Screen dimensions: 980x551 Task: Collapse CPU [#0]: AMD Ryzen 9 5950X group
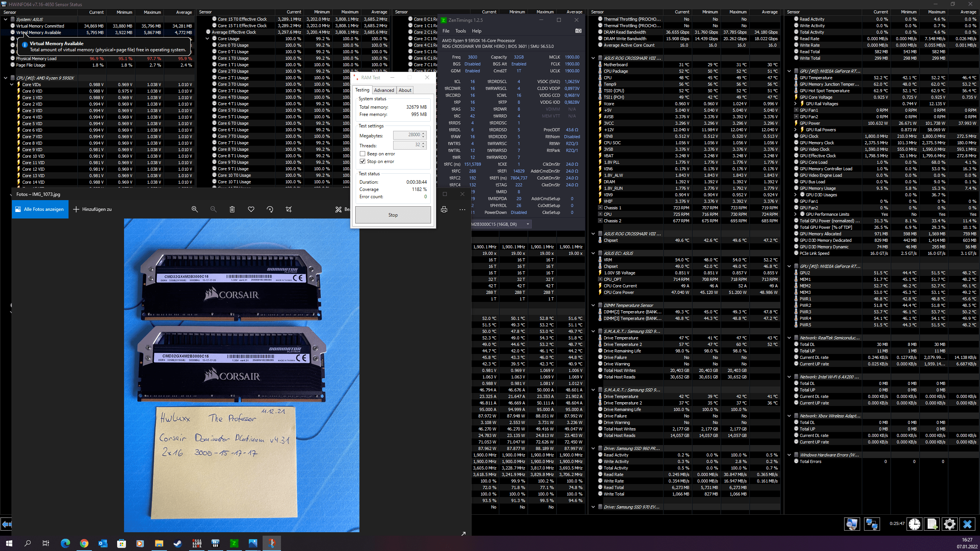coord(5,78)
